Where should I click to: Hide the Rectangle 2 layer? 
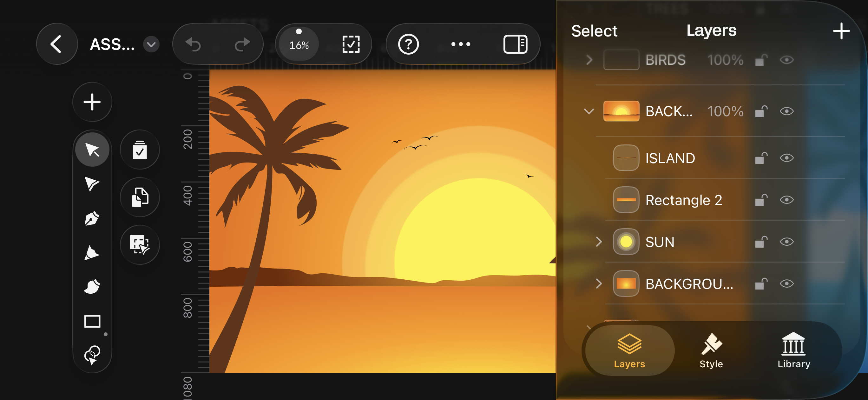click(x=786, y=200)
